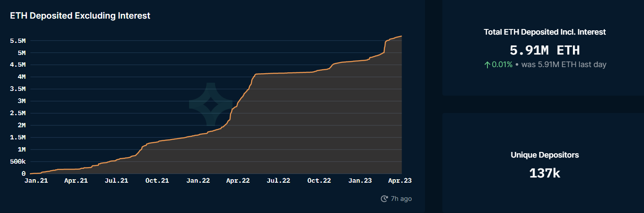This screenshot has height=213, width=644.
Task: Click the 5.5M label on the y-axis
Action: (x=18, y=41)
